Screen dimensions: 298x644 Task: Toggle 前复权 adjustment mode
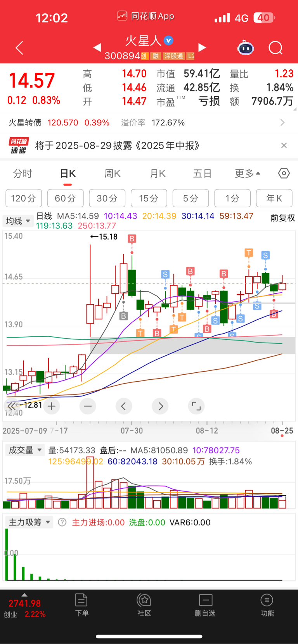point(283,218)
